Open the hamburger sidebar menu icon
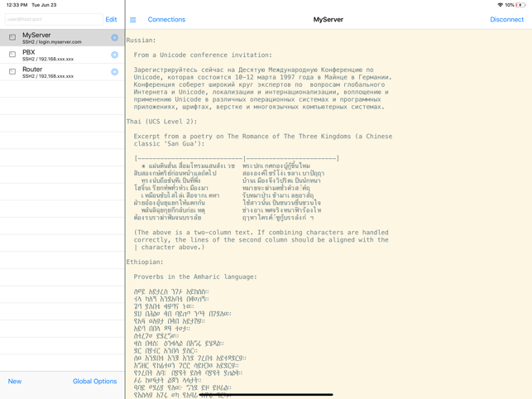The image size is (532, 399). click(x=133, y=20)
